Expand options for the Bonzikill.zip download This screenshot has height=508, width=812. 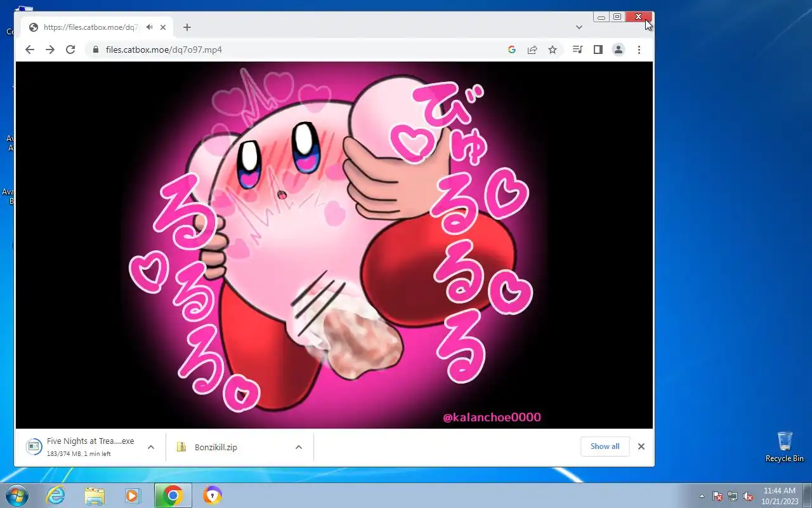(299, 447)
